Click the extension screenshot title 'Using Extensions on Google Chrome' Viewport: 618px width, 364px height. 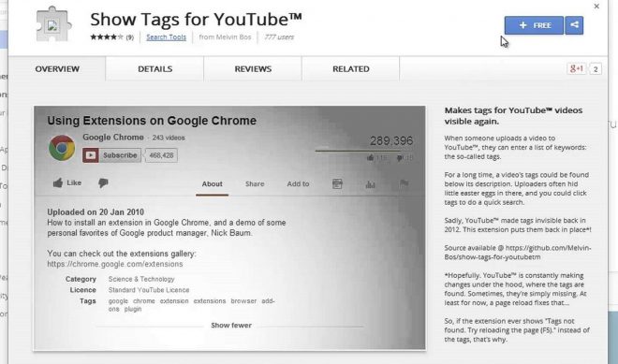click(152, 121)
